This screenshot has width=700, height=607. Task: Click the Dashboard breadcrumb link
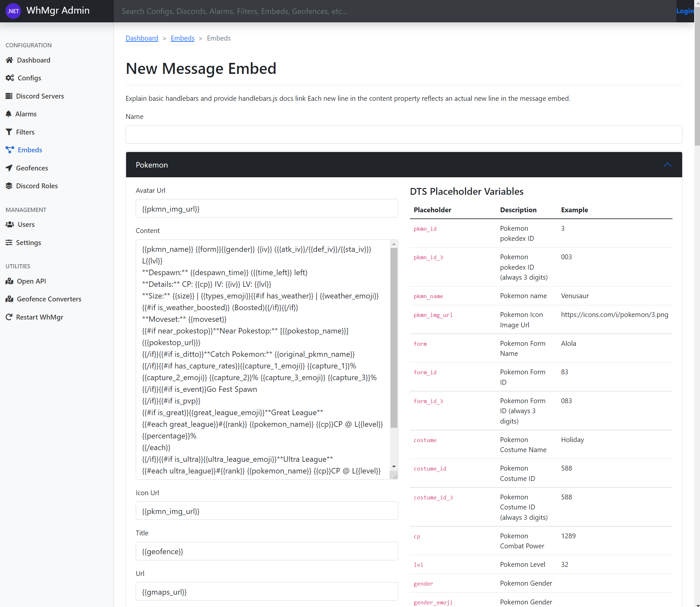(142, 38)
